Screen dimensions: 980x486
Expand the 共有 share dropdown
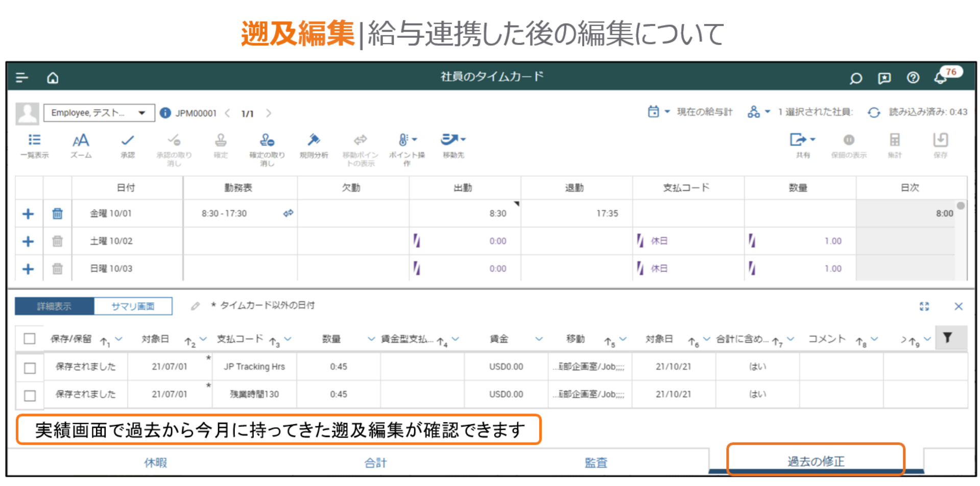802,140
